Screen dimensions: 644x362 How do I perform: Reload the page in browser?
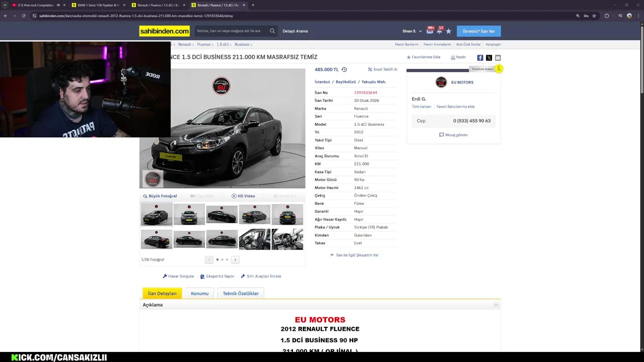click(23, 16)
